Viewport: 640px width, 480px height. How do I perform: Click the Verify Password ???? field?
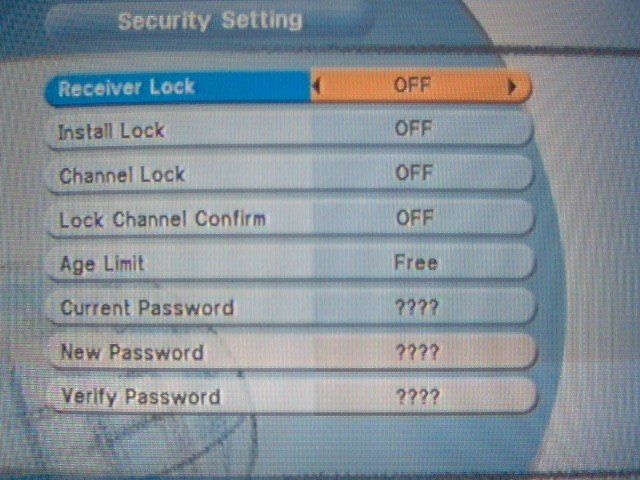pyautogui.click(x=418, y=397)
